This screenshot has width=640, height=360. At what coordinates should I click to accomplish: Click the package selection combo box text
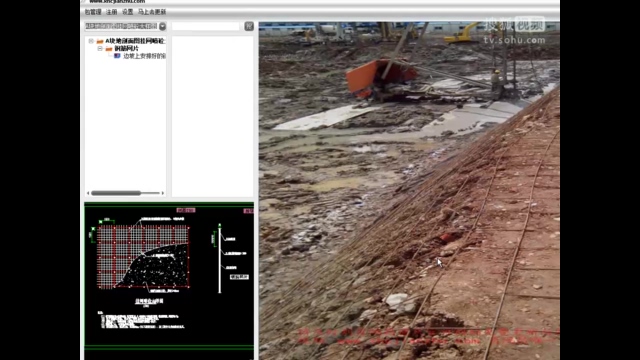pos(121,27)
